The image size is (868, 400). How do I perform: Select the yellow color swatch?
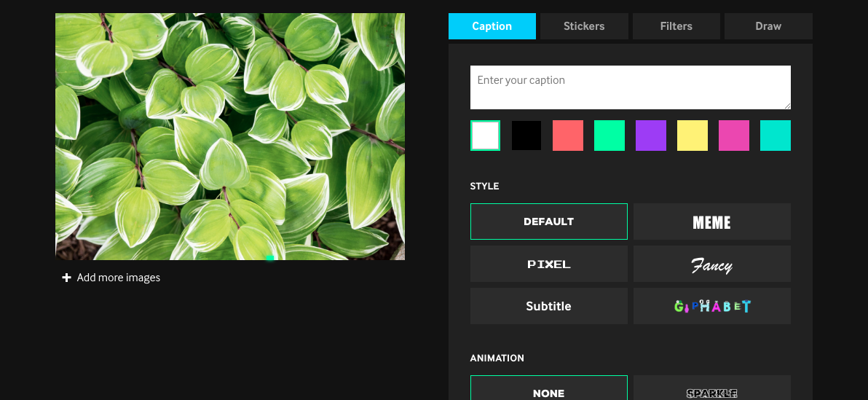(x=693, y=136)
